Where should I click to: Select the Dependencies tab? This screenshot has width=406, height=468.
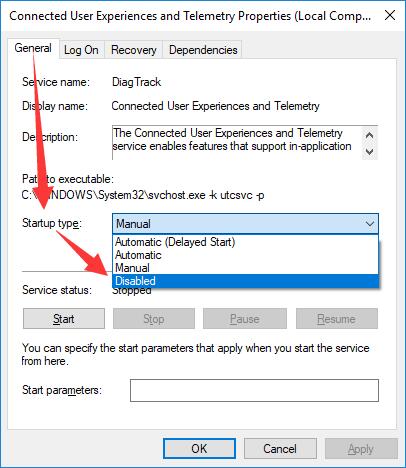tap(203, 50)
